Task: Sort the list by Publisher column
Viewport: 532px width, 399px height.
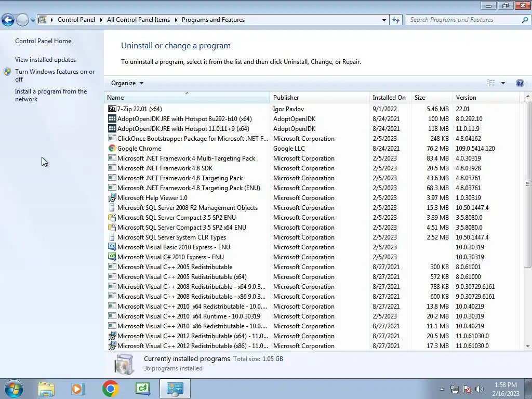Action: (x=320, y=97)
